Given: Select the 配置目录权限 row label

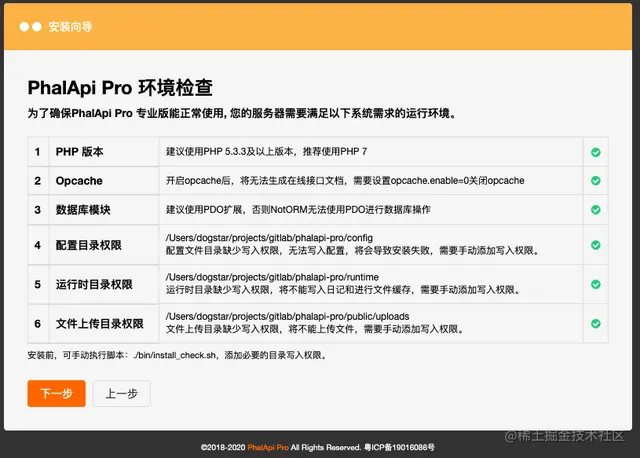Looking at the screenshot, I should point(89,245).
